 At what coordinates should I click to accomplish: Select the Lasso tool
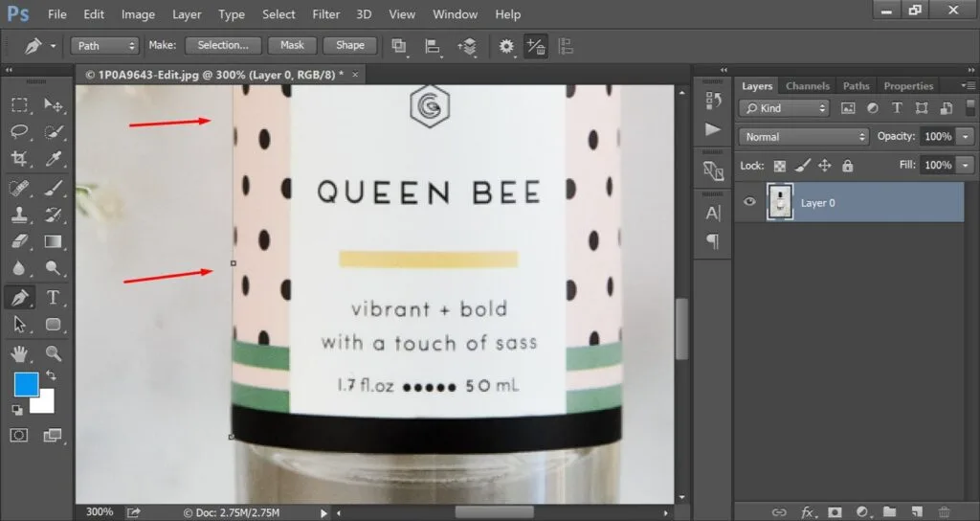point(20,131)
